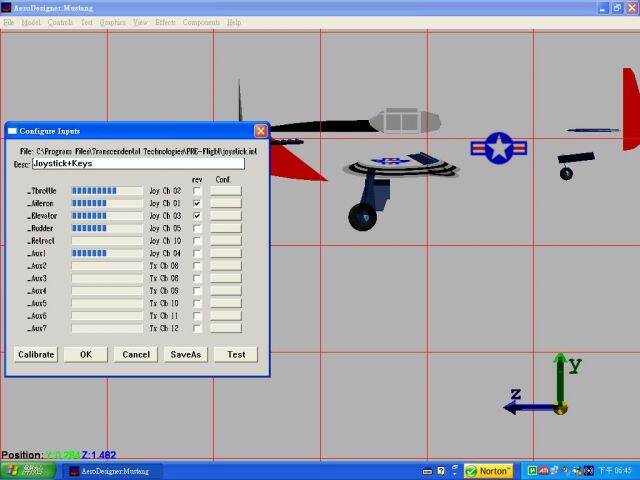Open the Controls menu
Screen dimensions: 640x480
click(60, 22)
